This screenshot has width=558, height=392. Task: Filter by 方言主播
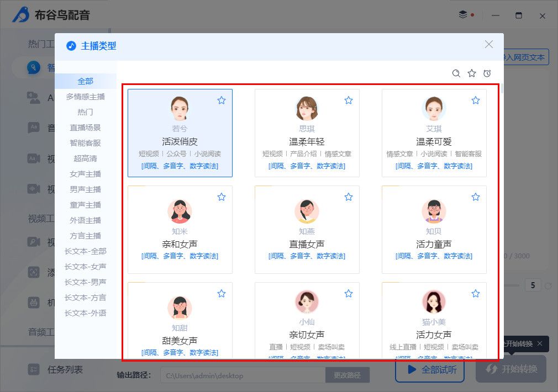86,236
